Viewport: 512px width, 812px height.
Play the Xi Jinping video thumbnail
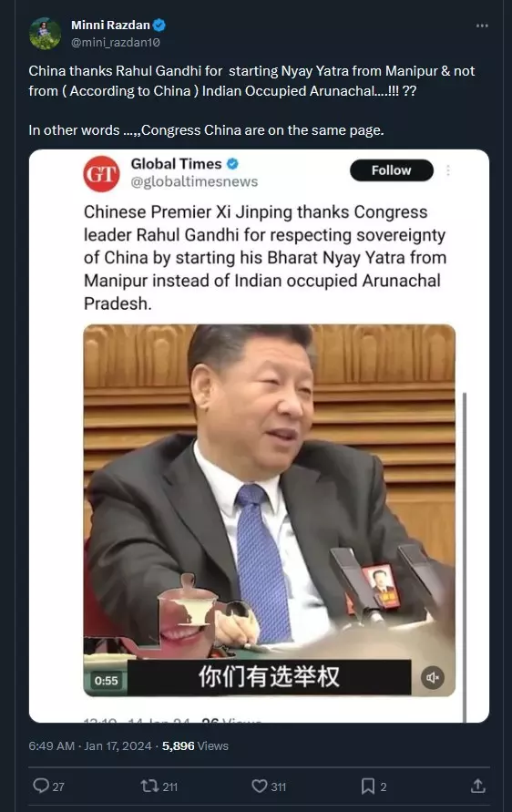coord(269,510)
